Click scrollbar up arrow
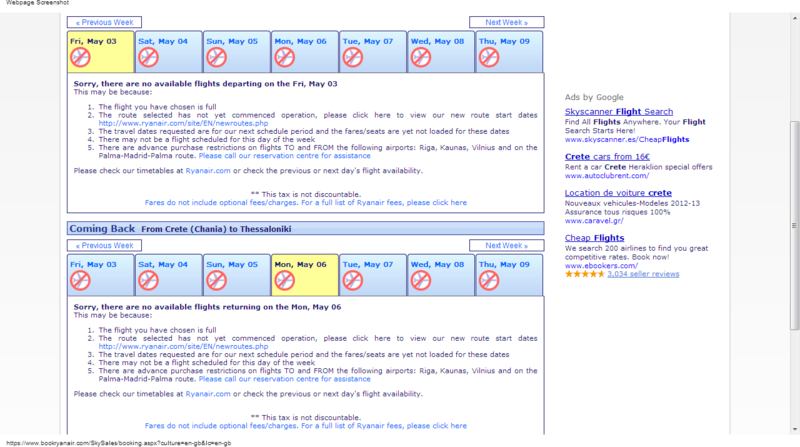Screen dimensions: 800x447 click(794, 18)
